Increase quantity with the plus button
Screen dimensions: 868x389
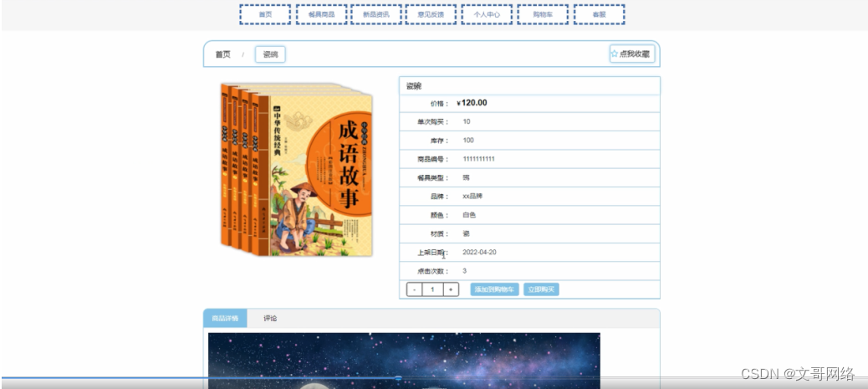tap(451, 289)
